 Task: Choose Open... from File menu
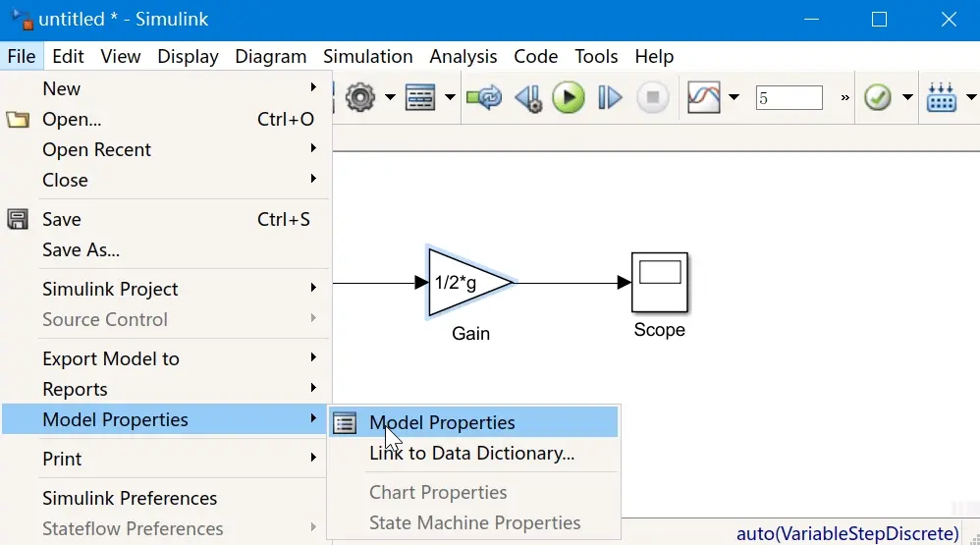(x=166, y=120)
